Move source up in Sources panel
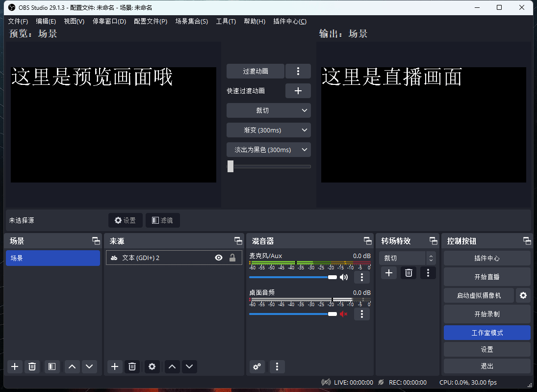The width and height of the screenshot is (537, 392). (x=172, y=366)
